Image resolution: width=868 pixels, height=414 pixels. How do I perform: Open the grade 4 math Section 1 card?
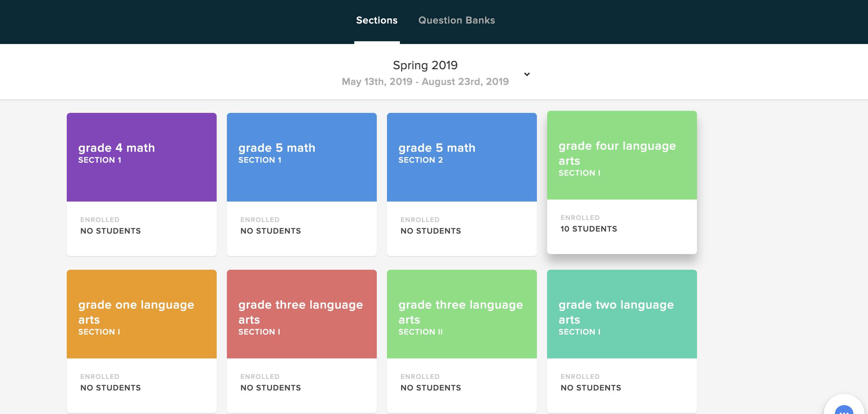(142, 184)
